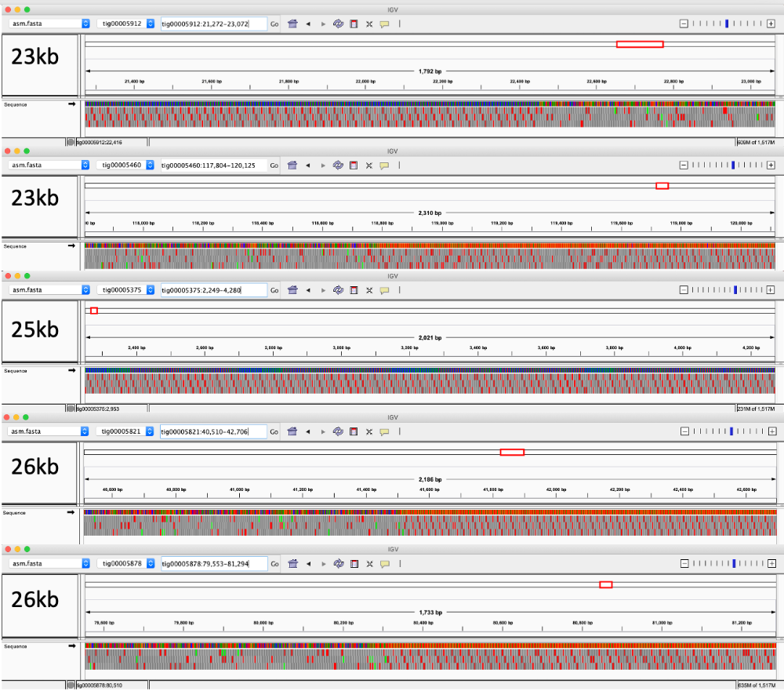This screenshot has width=784, height=691.
Task: Open the tig00005375 contig dropdown
Action: [x=125, y=289]
